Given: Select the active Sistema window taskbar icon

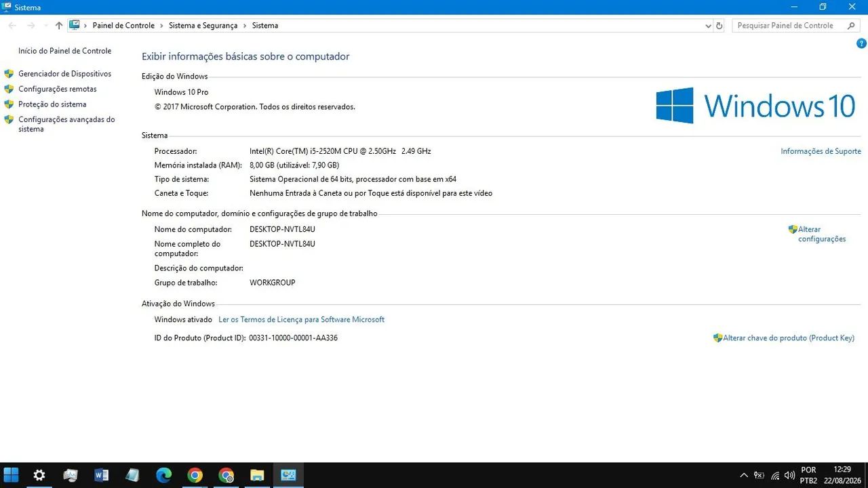Looking at the screenshot, I should [x=288, y=475].
